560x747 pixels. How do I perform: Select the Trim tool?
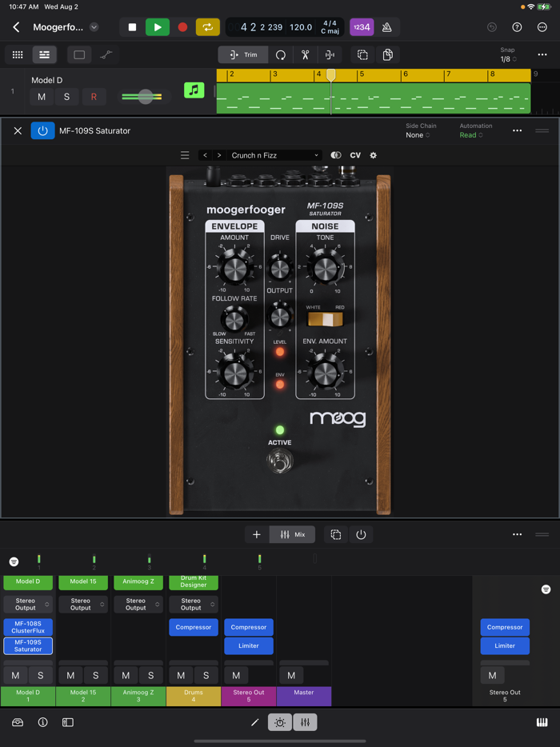click(x=243, y=55)
